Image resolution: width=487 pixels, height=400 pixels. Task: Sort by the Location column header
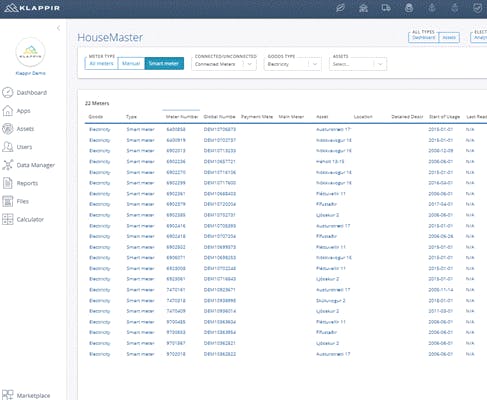coord(363,117)
